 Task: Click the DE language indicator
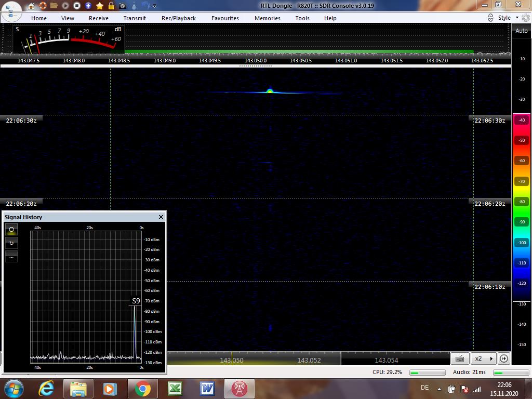[424, 388]
